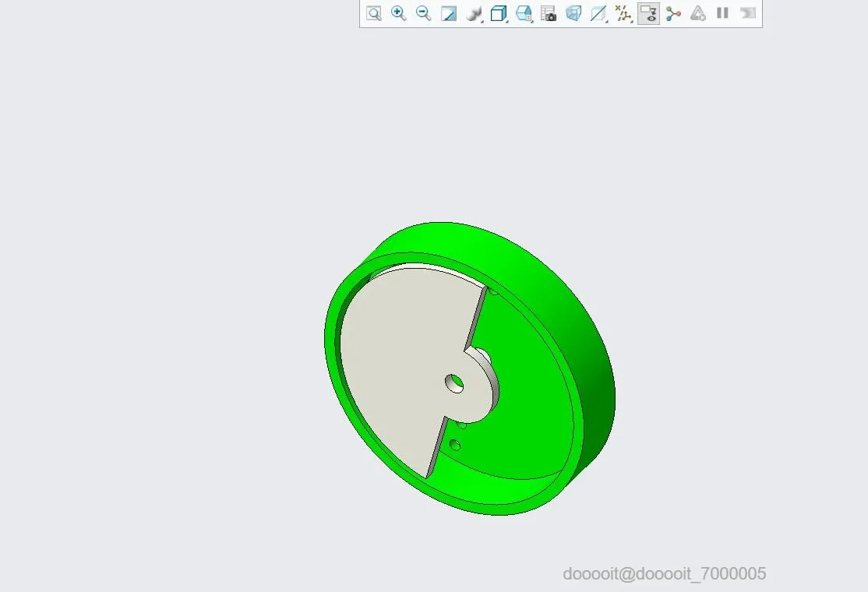This screenshot has height=592, width=868.
Task: Click the table-with-camera snapshot icon
Action: coord(548,13)
